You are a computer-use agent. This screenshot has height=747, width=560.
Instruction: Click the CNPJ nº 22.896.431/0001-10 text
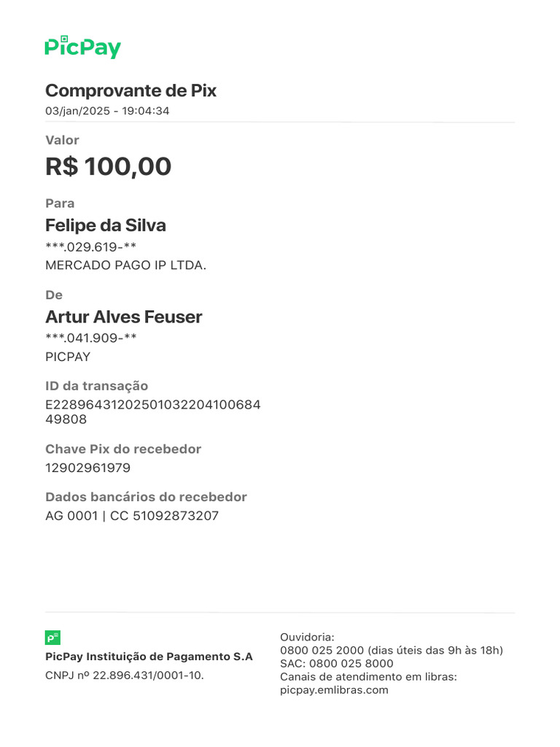click(x=125, y=676)
